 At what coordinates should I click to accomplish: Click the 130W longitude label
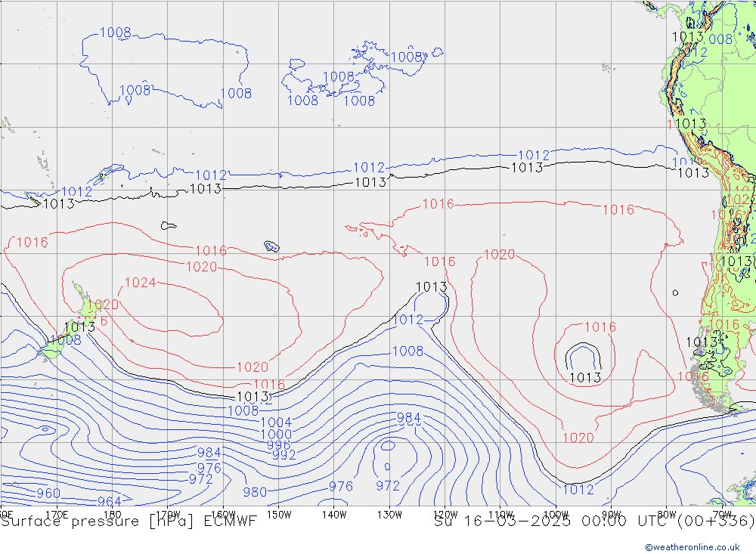(389, 515)
